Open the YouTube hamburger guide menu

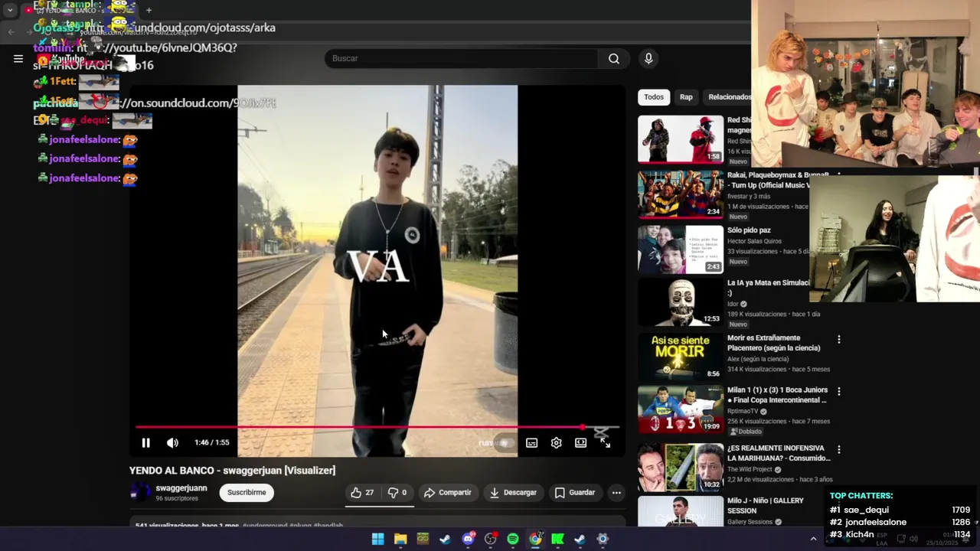[18, 58]
